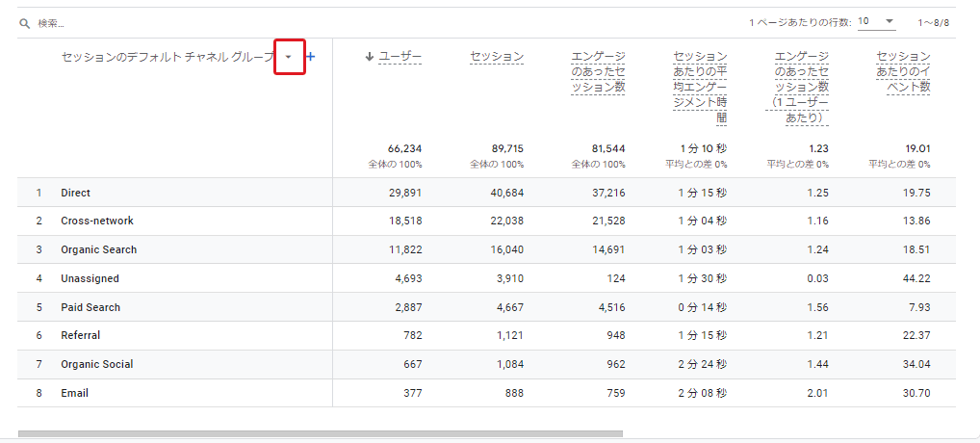Select the Paid Search row label
The image size is (980, 443).
(x=90, y=307)
